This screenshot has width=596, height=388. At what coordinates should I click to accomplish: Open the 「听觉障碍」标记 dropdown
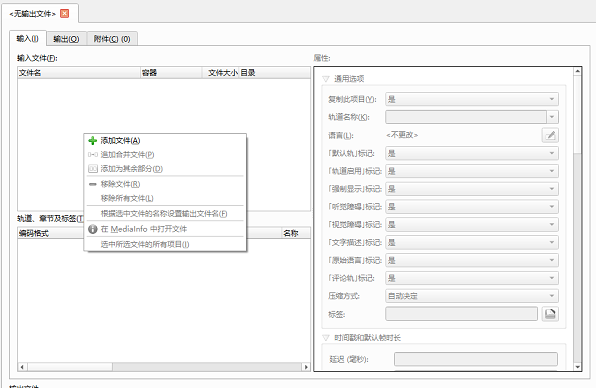[472, 207]
